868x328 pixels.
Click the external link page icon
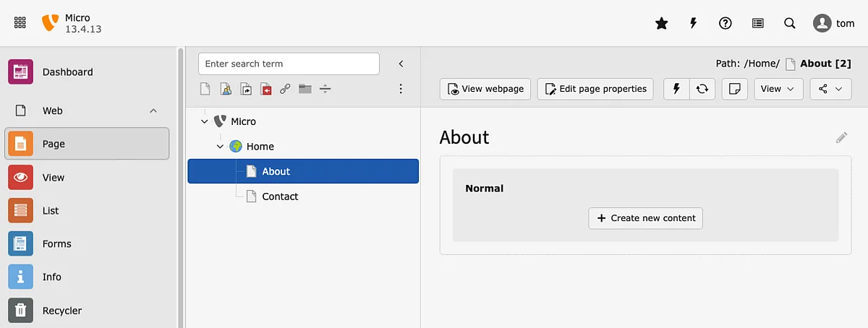click(x=285, y=90)
